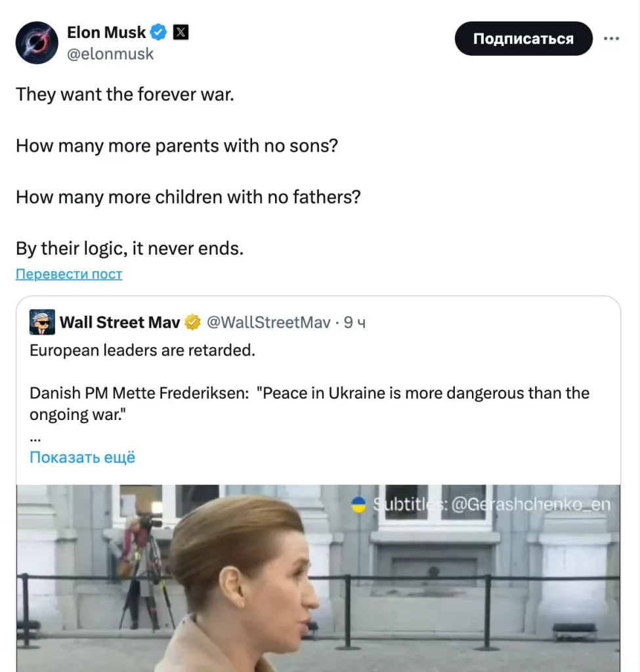Image resolution: width=640 pixels, height=672 pixels.
Task: Open Elon Musk's profile avatar
Action: (37, 43)
